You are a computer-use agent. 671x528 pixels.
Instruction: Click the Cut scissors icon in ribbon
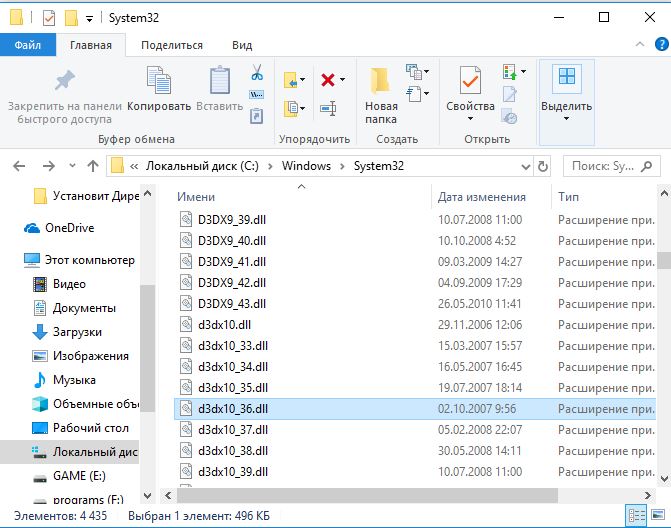pos(257,72)
